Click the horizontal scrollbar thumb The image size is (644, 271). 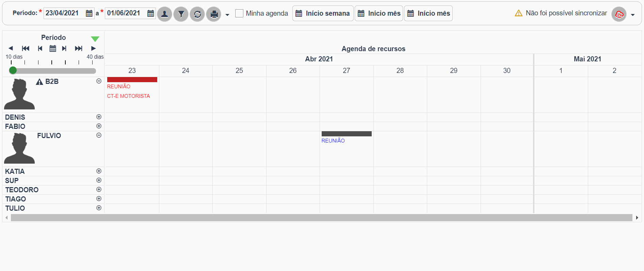coord(322,217)
